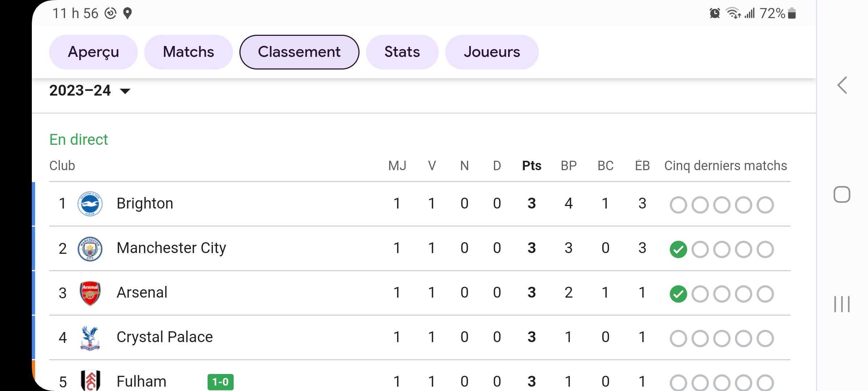Open the 2023–24 season dropdown
Viewport: 868px width, 391px height.
pyautogui.click(x=90, y=91)
